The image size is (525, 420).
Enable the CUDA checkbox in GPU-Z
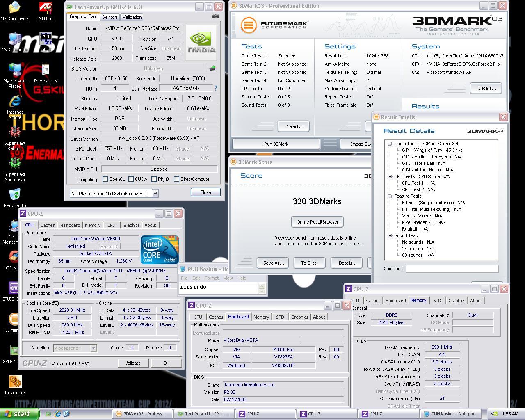point(131,179)
